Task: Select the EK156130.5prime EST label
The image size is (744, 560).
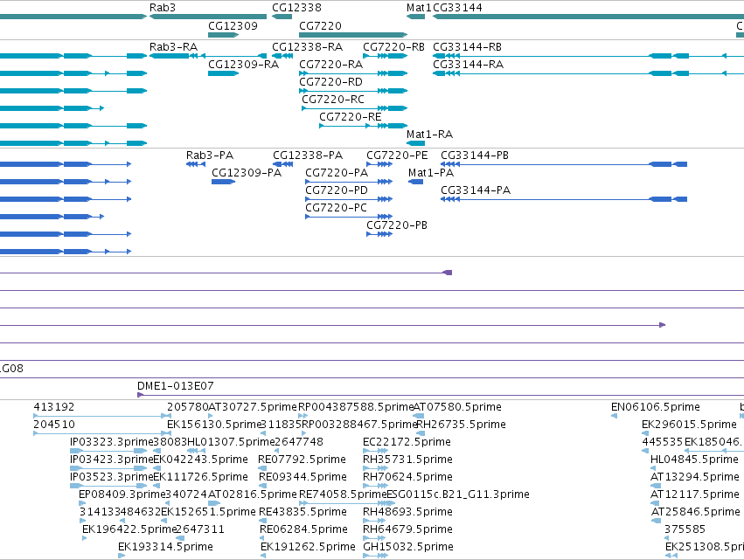Action: [x=214, y=425]
